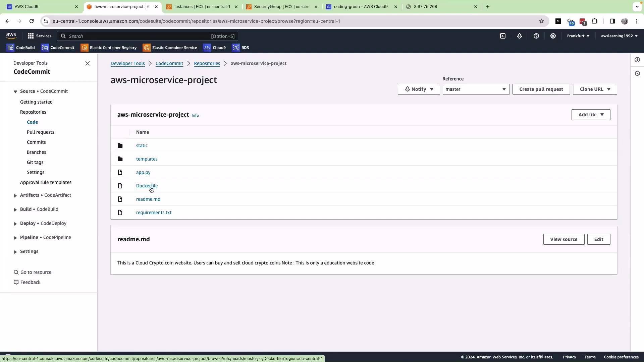The image size is (644, 362).
Task: Open Cookie preferences in footer
Action: (x=621, y=357)
